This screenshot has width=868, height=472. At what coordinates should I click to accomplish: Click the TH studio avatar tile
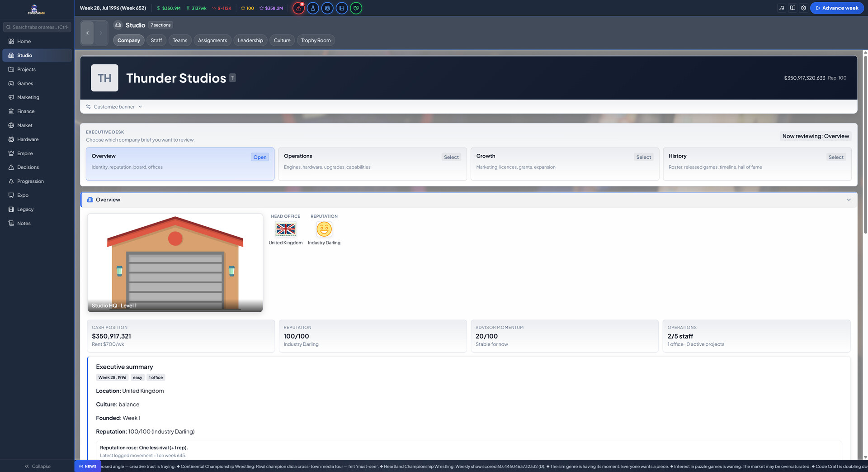(104, 78)
